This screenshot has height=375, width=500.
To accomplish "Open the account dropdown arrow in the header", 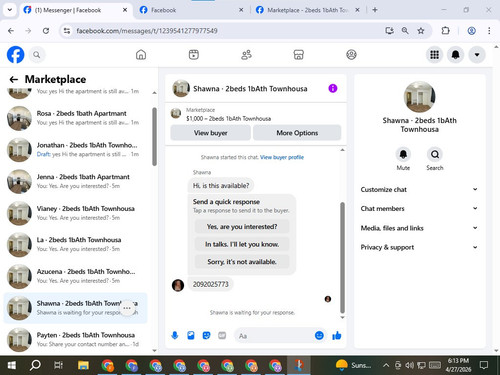I will [x=477, y=55].
